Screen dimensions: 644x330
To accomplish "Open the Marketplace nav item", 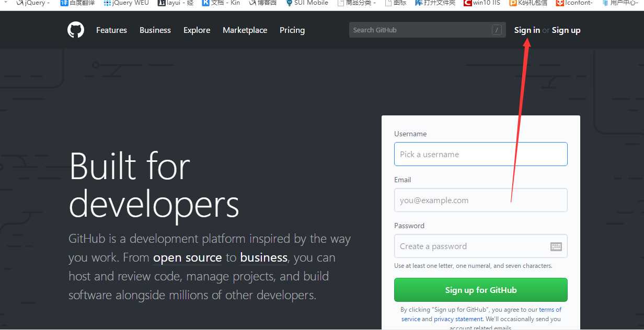I will (245, 30).
